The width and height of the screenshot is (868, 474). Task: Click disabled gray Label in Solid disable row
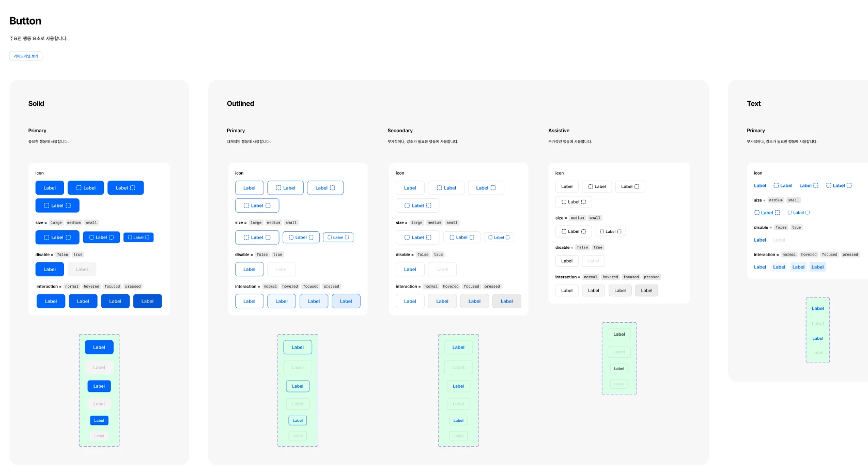(82, 269)
